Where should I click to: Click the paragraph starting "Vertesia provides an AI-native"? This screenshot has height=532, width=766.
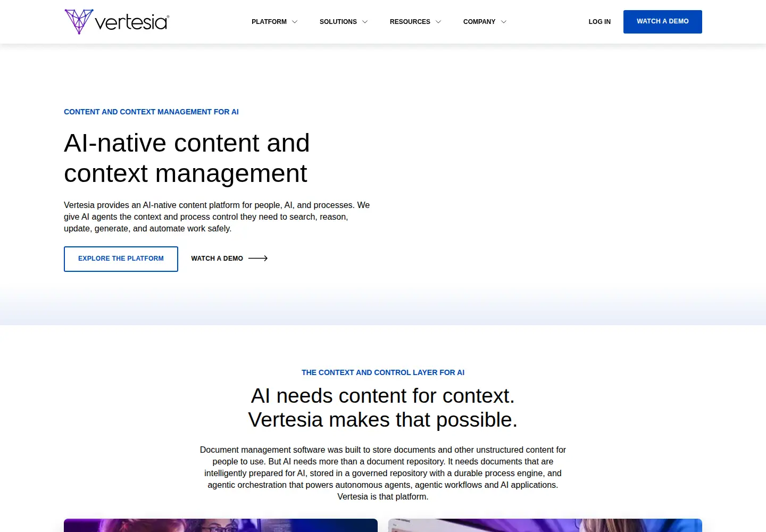click(x=217, y=217)
